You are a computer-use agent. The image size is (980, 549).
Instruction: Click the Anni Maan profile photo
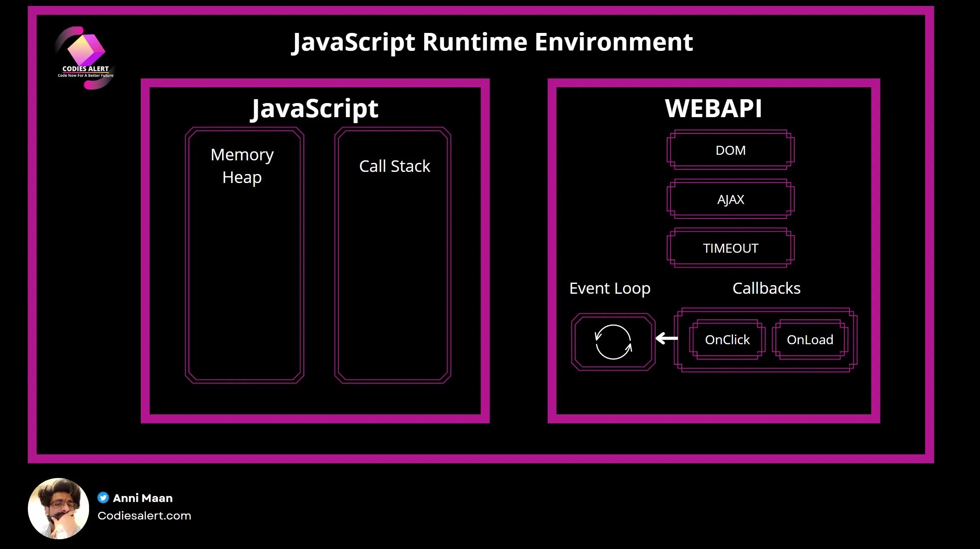59,510
